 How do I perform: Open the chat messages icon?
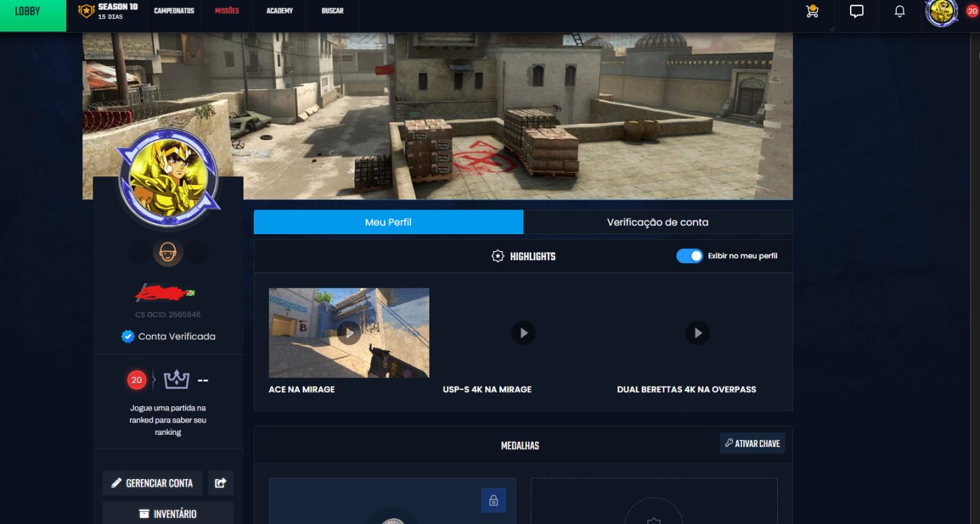pyautogui.click(x=857, y=11)
